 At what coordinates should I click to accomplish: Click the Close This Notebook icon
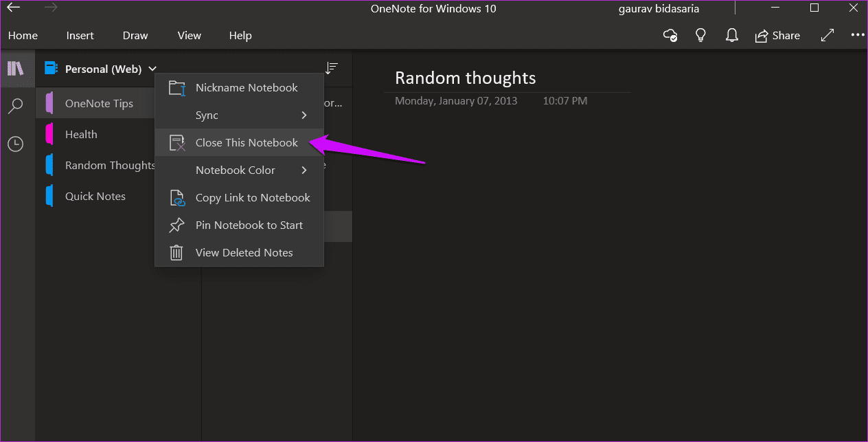pyautogui.click(x=177, y=142)
